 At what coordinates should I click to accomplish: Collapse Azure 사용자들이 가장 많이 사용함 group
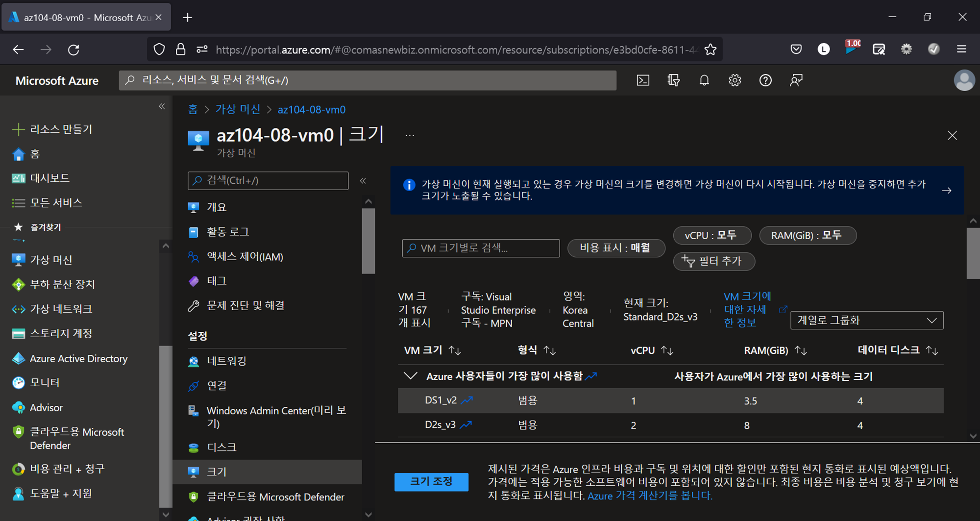pyautogui.click(x=410, y=376)
